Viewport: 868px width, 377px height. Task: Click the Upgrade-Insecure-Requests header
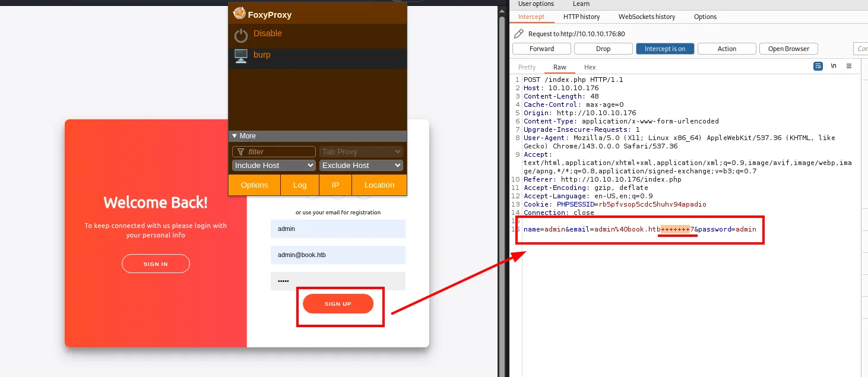point(582,129)
